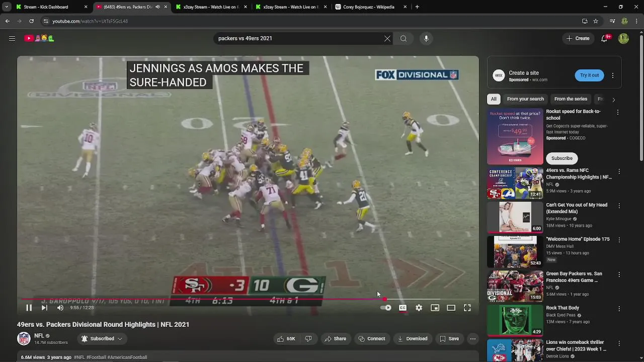Select From the series chip

point(571,99)
